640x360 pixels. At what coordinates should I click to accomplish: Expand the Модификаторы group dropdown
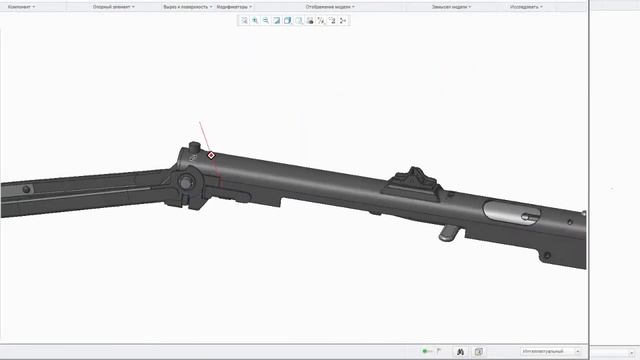234,7
